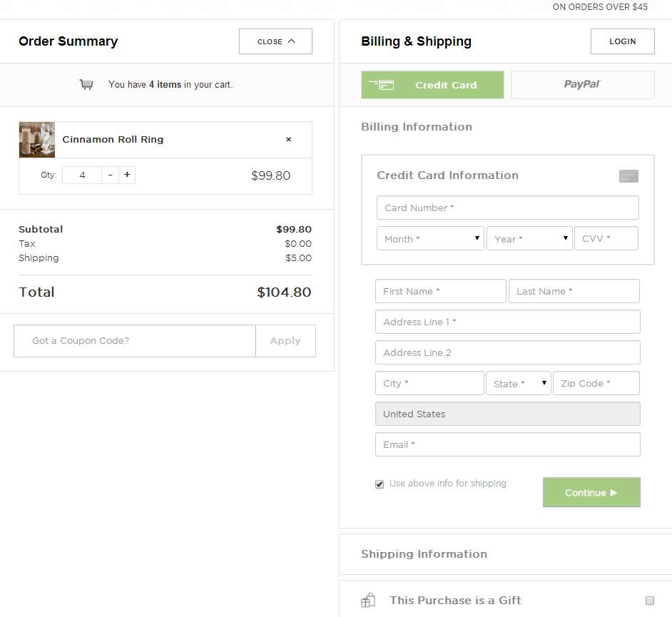Switch to the PayPal payment tab
The image size is (672, 617).
click(x=582, y=85)
